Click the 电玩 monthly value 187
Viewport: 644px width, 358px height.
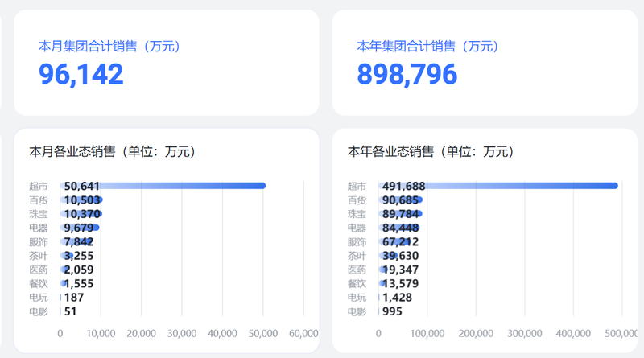click(74, 298)
